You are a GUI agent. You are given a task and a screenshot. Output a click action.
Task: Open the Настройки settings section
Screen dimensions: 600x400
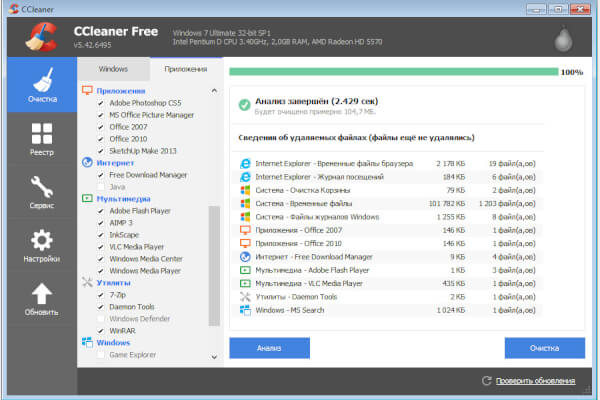[42, 245]
